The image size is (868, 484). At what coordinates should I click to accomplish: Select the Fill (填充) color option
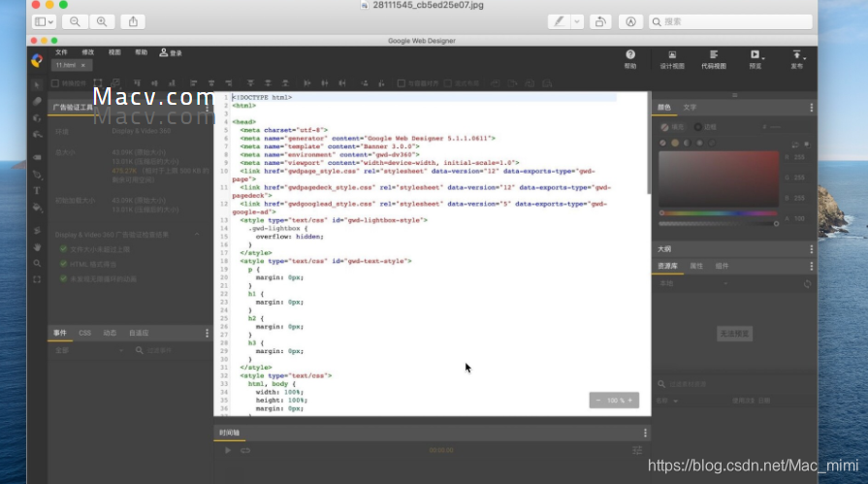point(672,127)
